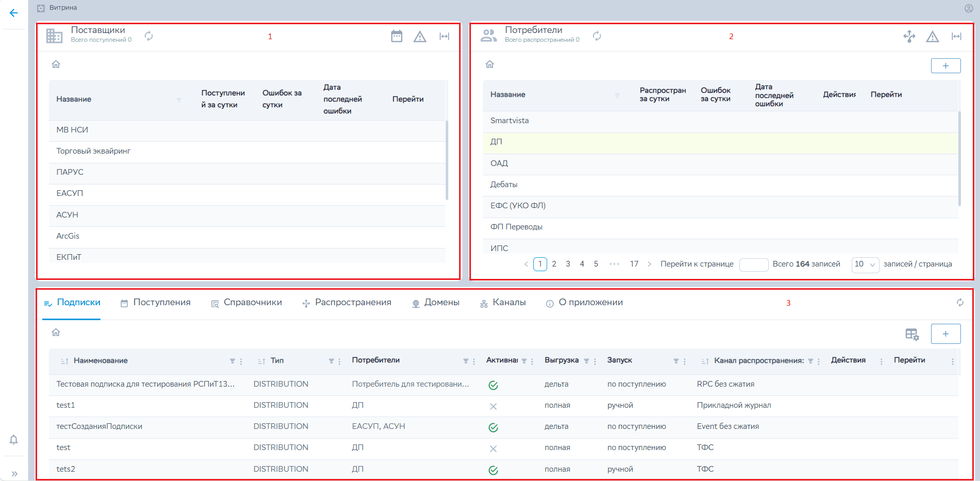
Task: Expand width of Поставщики panel
Action: tap(444, 36)
